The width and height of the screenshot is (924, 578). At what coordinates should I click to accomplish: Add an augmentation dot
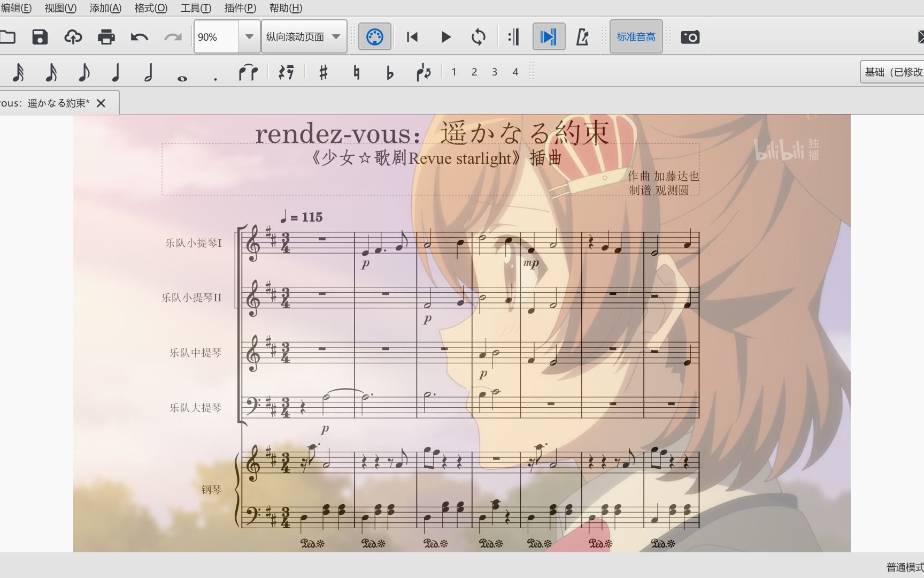click(215, 78)
